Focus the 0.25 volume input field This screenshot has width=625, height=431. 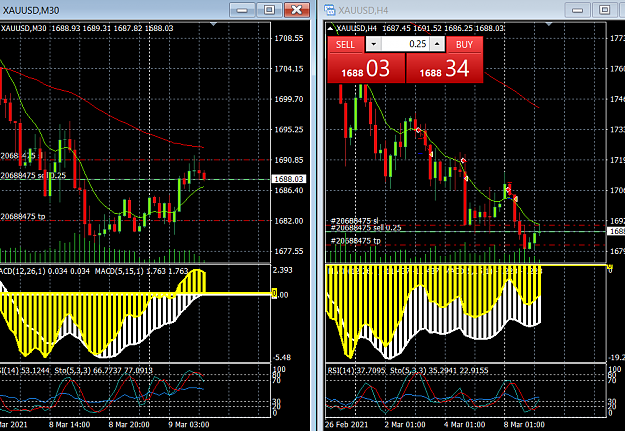pyautogui.click(x=405, y=44)
